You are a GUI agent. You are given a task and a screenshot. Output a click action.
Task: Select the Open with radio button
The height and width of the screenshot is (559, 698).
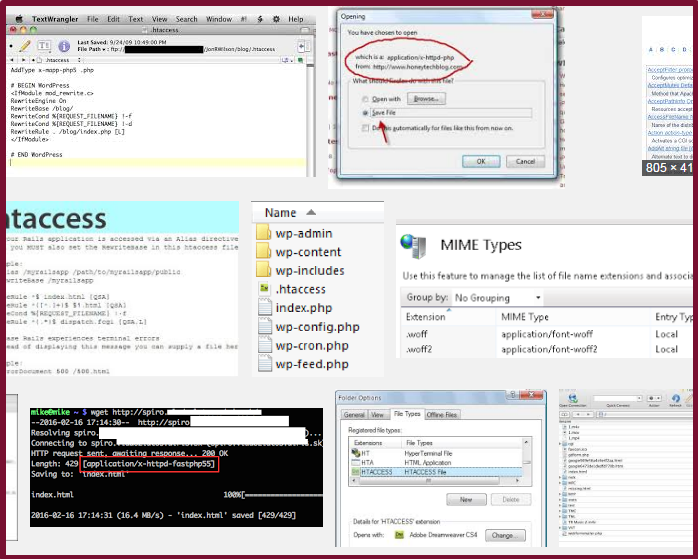coord(365,99)
